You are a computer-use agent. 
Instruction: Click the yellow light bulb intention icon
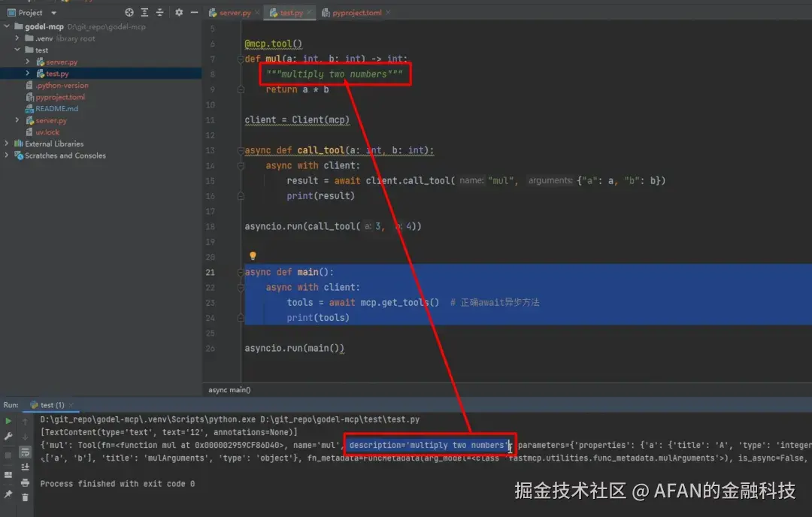click(x=253, y=255)
